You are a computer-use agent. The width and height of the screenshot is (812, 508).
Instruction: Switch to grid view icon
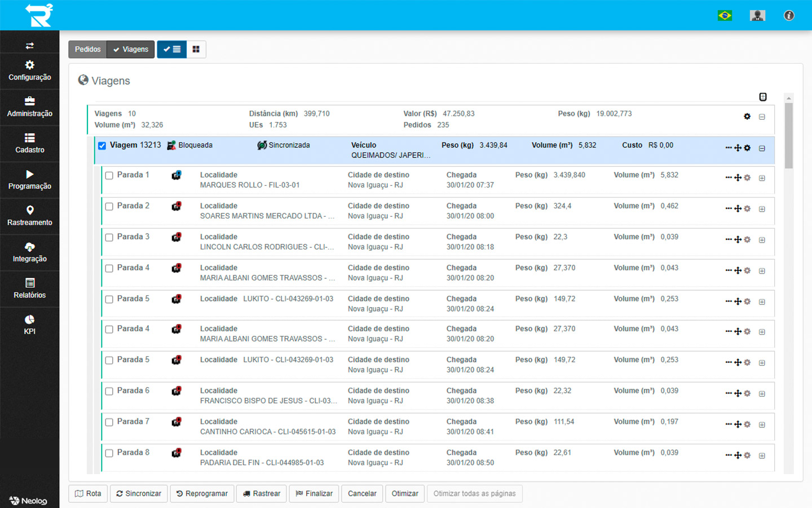click(196, 50)
